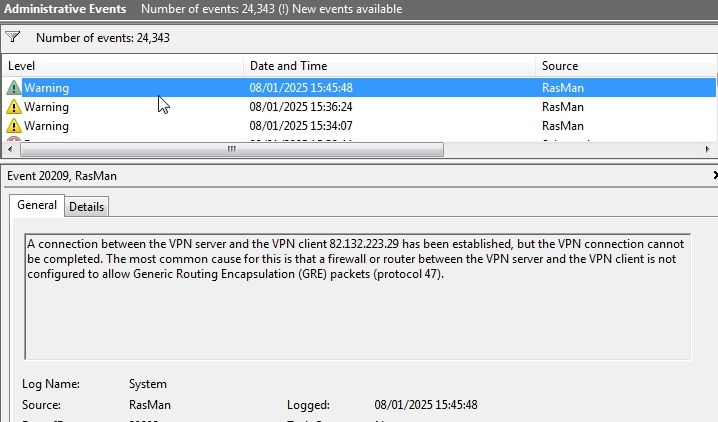Select the 08/01/2025 15:34:07 event date cell
Viewport: 718px width, 422px height.
(x=300, y=126)
